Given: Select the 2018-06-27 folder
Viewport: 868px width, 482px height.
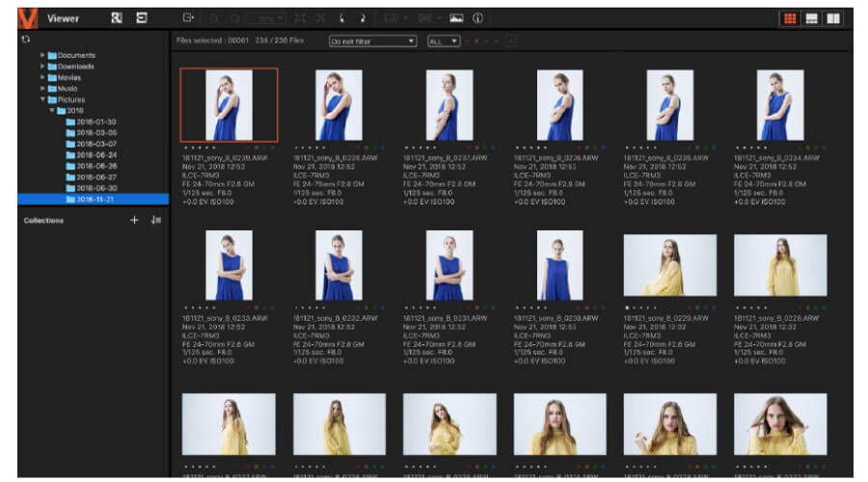Looking at the screenshot, I should tap(92, 177).
